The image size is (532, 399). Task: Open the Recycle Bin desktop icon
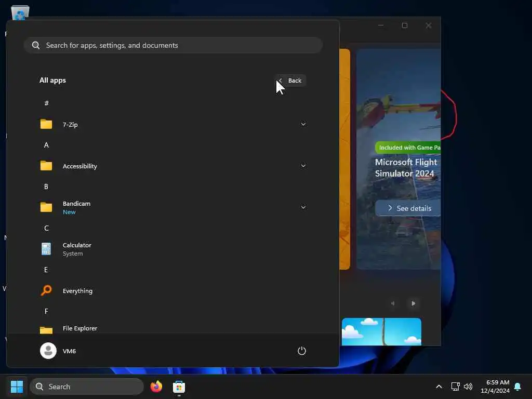pyautogui.click(x=20, y=13)
